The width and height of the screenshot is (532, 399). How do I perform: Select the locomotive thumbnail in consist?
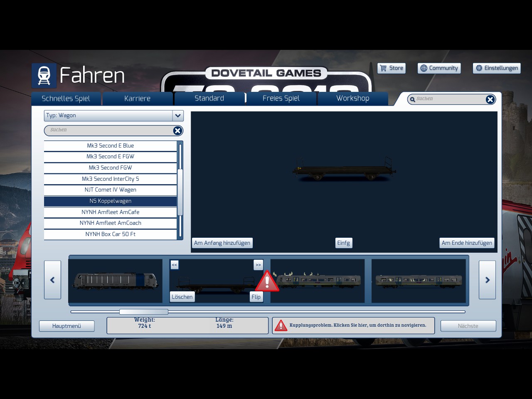pyautogui.click(x=116, y=281)
